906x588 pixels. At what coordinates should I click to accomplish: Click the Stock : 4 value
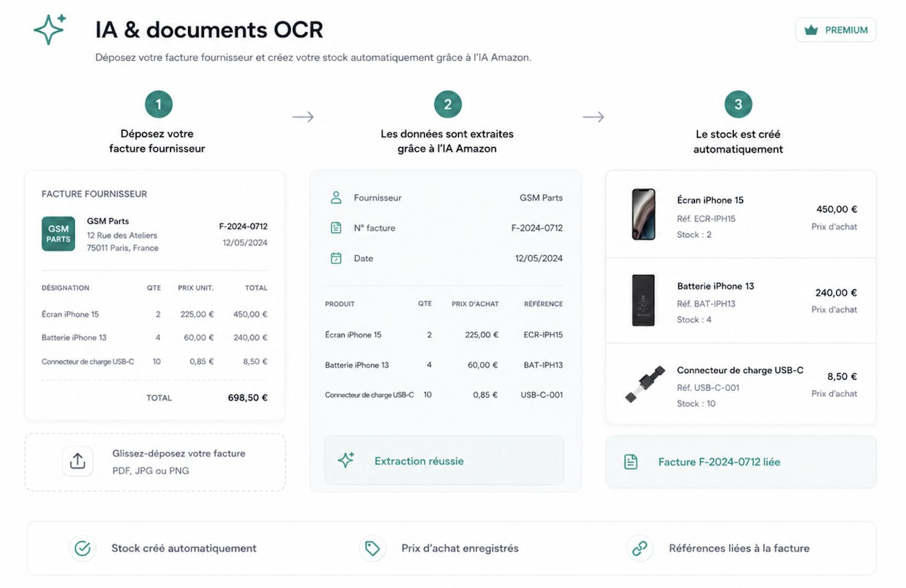point(694,320)
